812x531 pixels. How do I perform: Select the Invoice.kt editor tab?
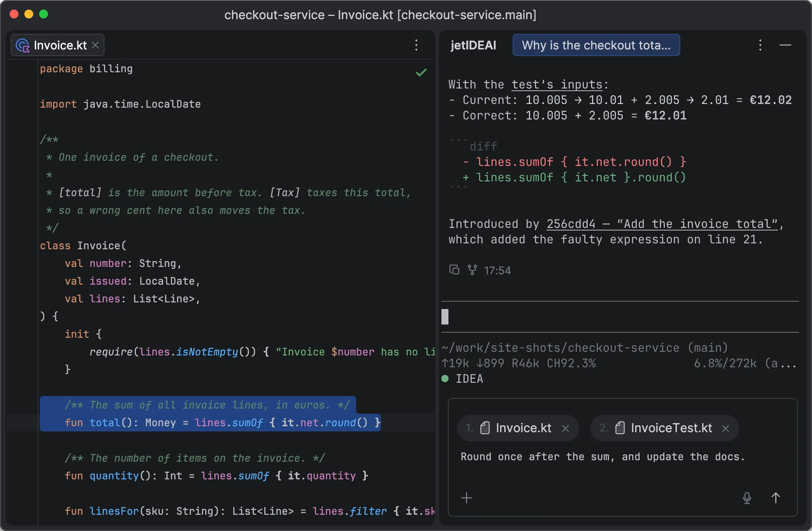point(58,45)
